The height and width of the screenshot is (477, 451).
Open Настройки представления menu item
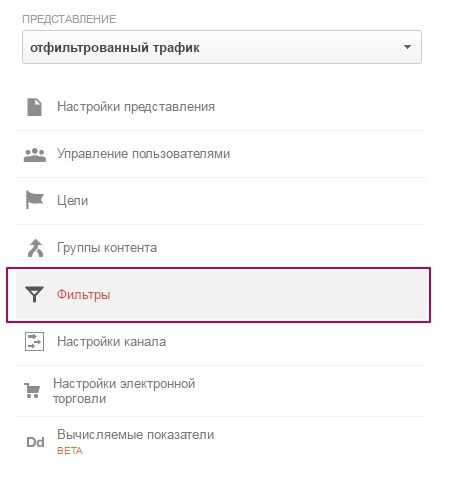(x=136, y=107)
